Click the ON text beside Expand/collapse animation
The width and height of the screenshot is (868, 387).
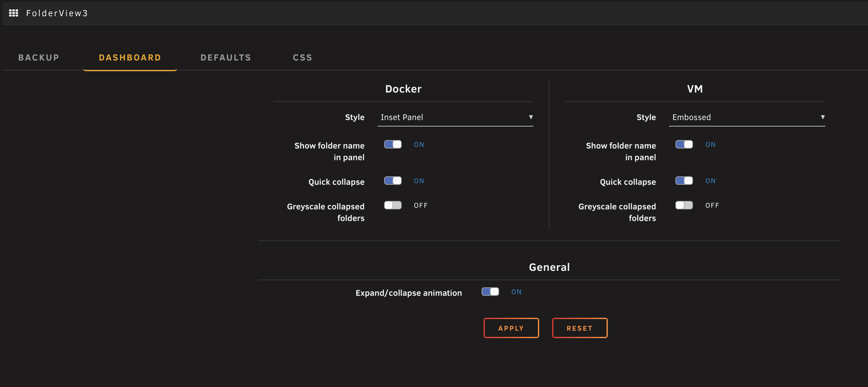[516, 292]
